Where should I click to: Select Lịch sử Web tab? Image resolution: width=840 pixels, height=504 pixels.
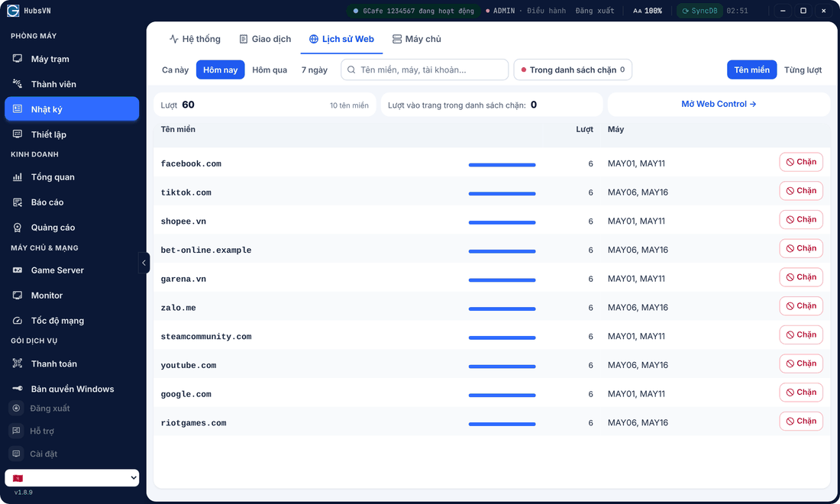pos(342,39)
